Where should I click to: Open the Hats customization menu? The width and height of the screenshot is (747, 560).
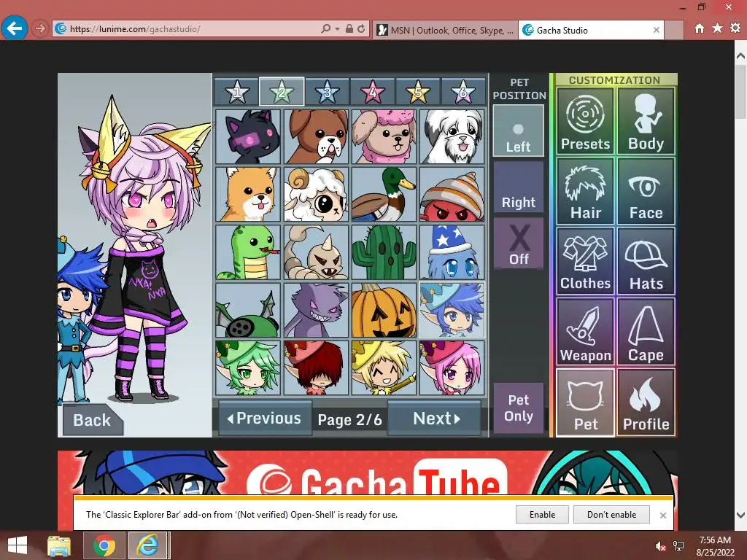pyautogui.click(x=646, y=261)
